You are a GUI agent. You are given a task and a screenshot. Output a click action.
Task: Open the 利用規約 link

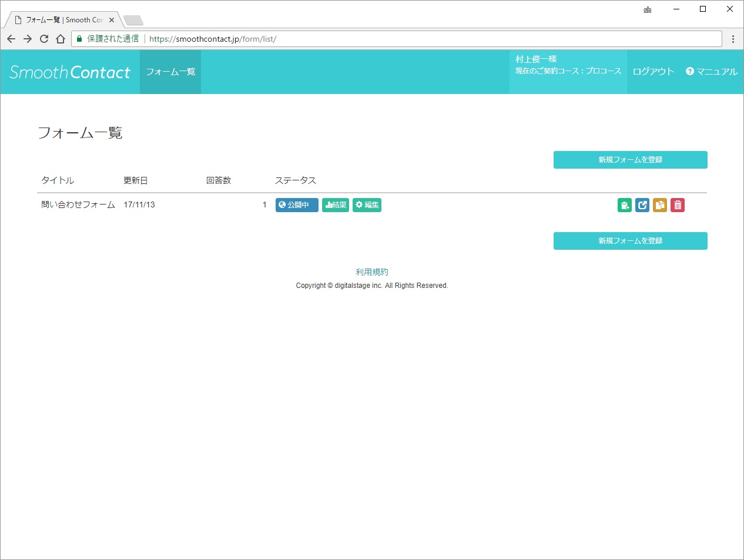pyautogui.click(x=372, y=272)
